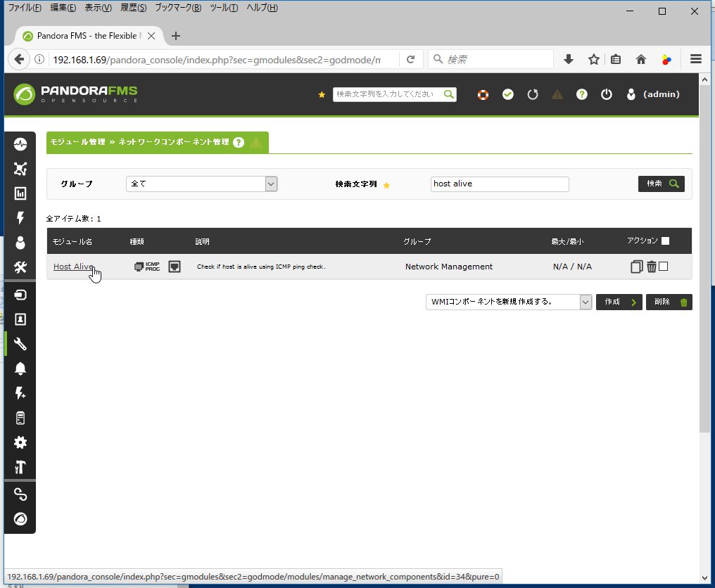Select the Pandora FMS browser tab

click(89, 36)
